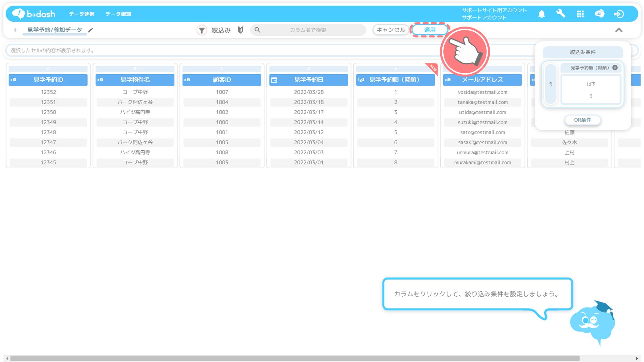Image resolution: width=644 pixels, height=362 pixels.
Task: Click the funnel filter icon
Action: click(202, 30)
